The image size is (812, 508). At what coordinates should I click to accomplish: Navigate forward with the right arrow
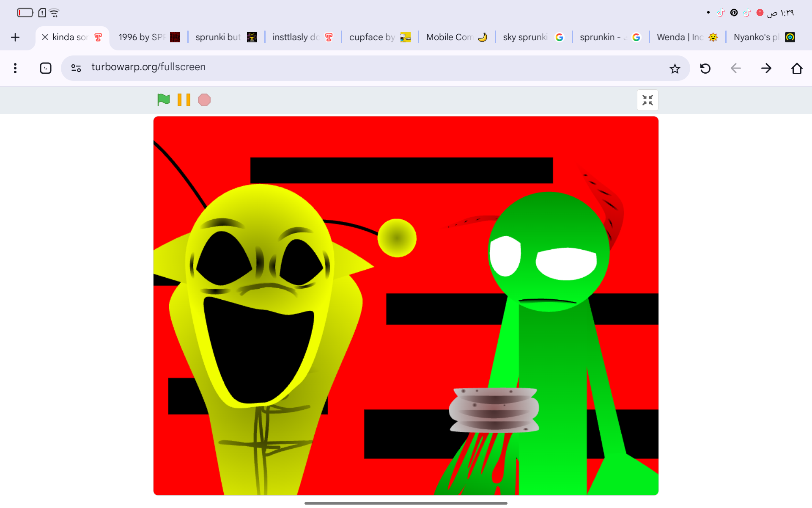766,69
